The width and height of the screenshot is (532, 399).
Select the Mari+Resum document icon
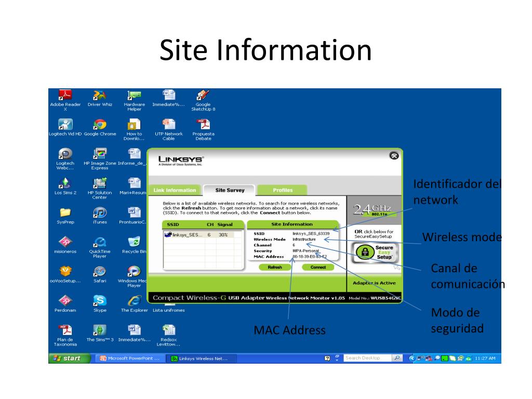(x=134, y=186)
